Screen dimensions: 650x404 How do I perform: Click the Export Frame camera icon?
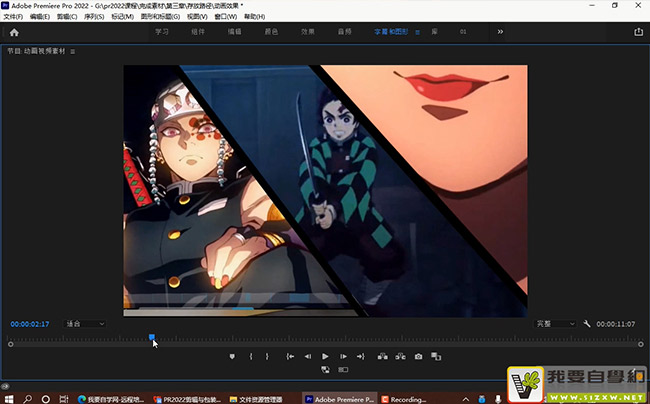click(x=419, y=356)
